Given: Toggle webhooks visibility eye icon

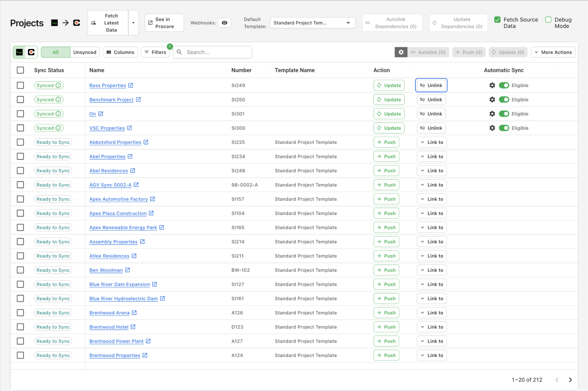Looking at the screenshot, I should coord(225,23).
